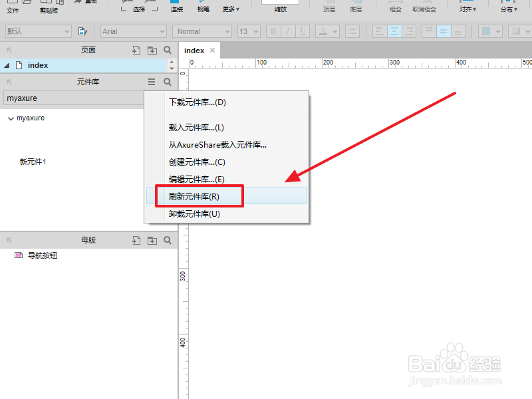Align text right

click(409, 31)
